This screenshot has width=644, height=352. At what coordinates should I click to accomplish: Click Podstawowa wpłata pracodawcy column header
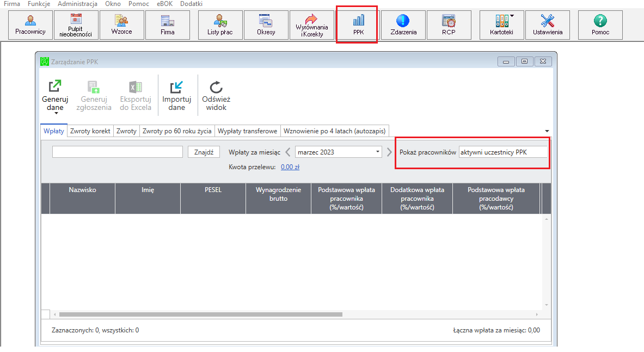tap(496, 199)
